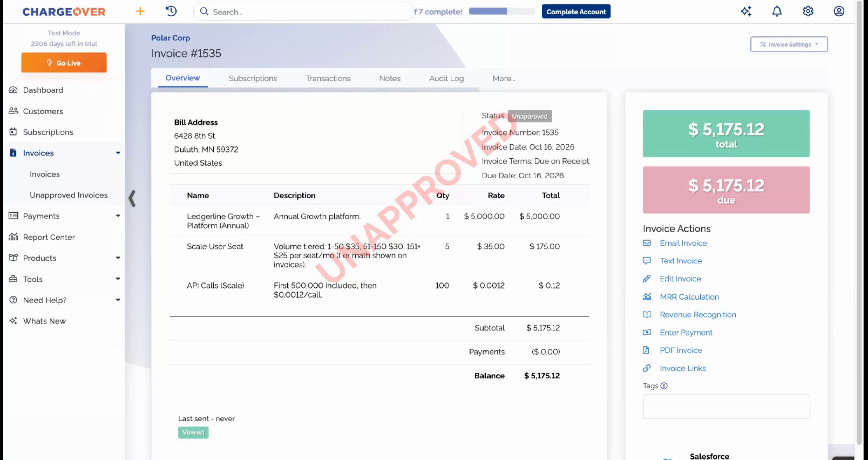Switch to the Transactions tab

click(328, 78)
